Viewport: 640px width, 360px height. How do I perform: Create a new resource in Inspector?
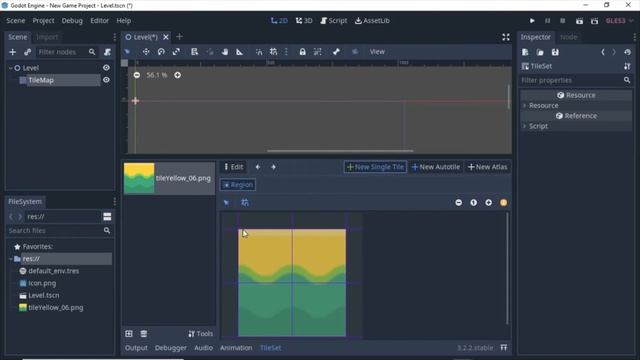point(525,52)
